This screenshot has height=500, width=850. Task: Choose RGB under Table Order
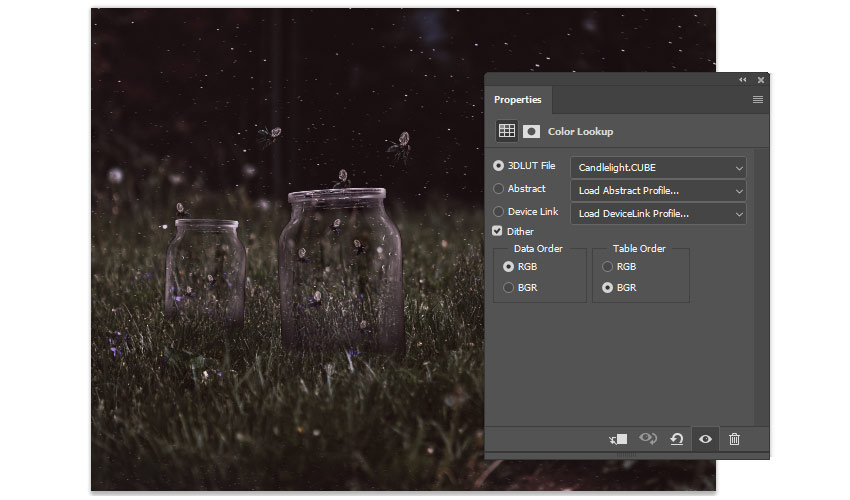click(x=607, y=267)
